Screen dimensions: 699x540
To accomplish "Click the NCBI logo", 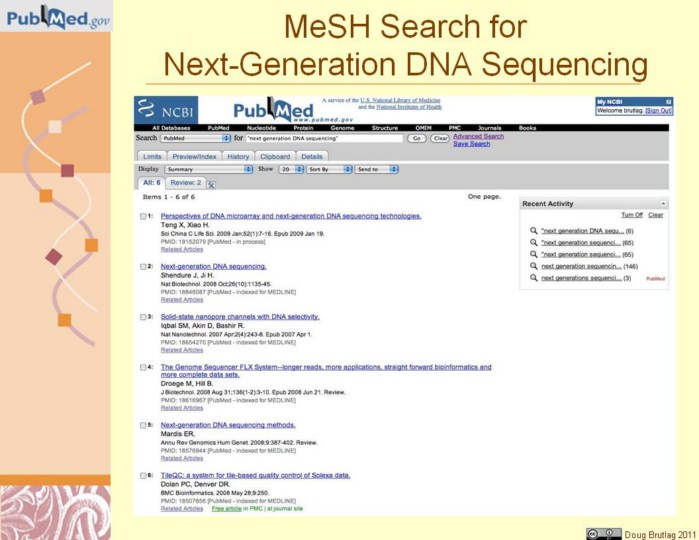I will point(159,109).
